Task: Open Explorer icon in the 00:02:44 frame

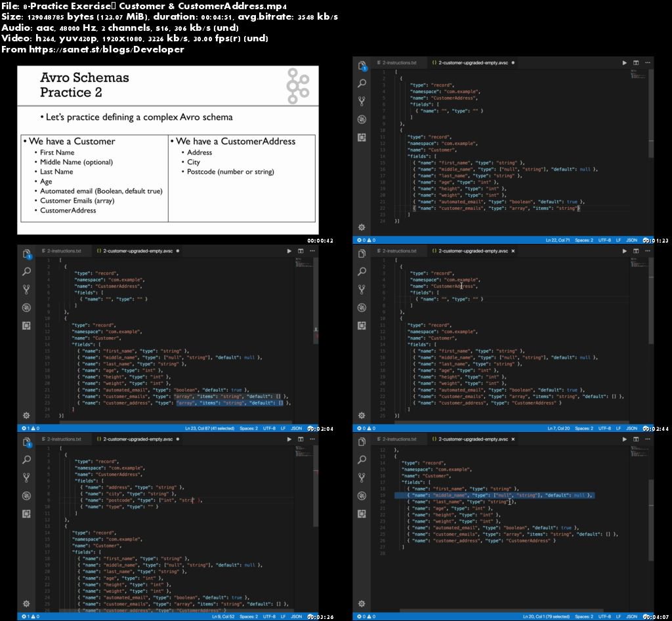Action: click(x=362, y=254)
